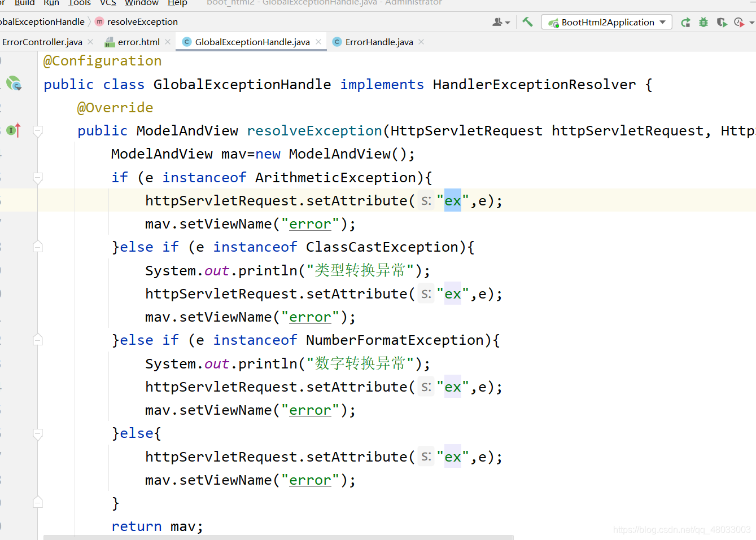Close the error.html tab
This screenshot has width=756, height=540.
(x=168, y=42)
